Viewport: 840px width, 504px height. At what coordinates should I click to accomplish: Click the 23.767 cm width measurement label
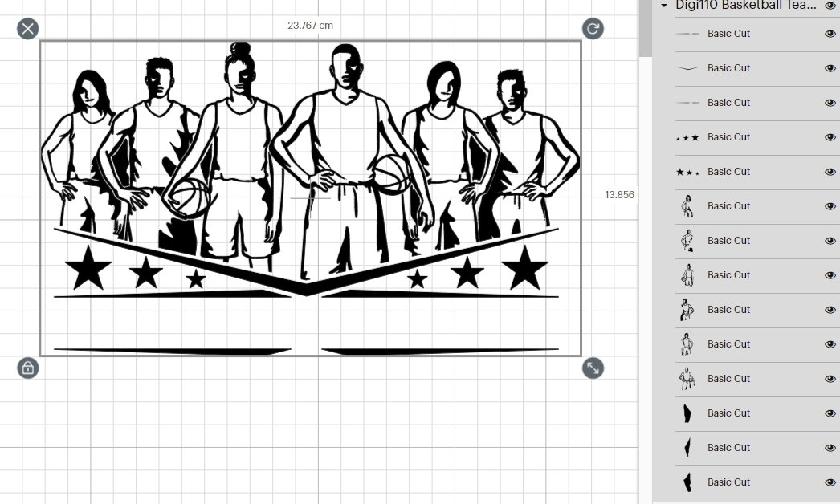(309, 25)
